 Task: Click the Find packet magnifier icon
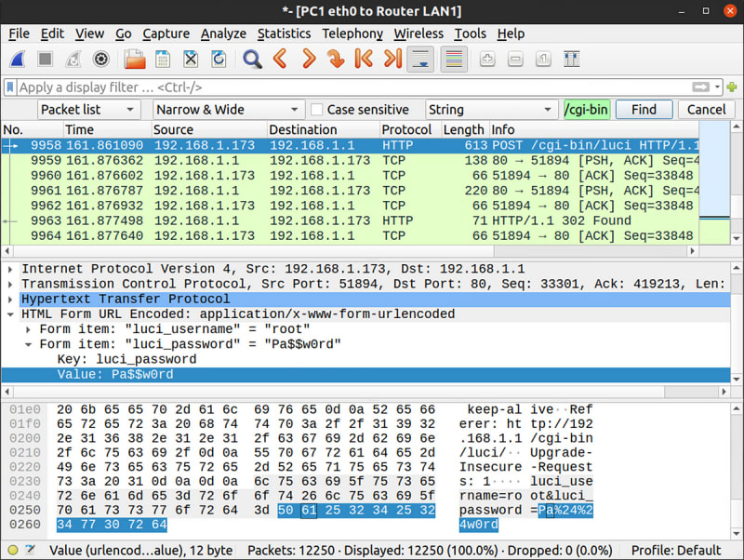252,60
